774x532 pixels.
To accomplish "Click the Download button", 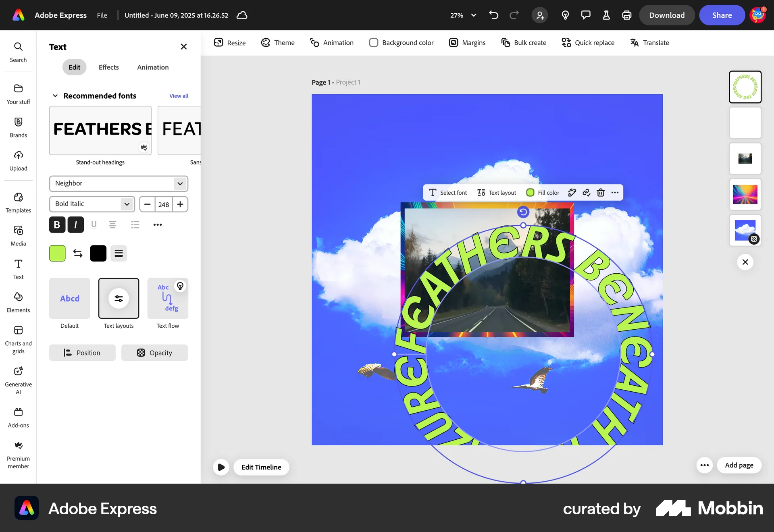I will (667, 15).
